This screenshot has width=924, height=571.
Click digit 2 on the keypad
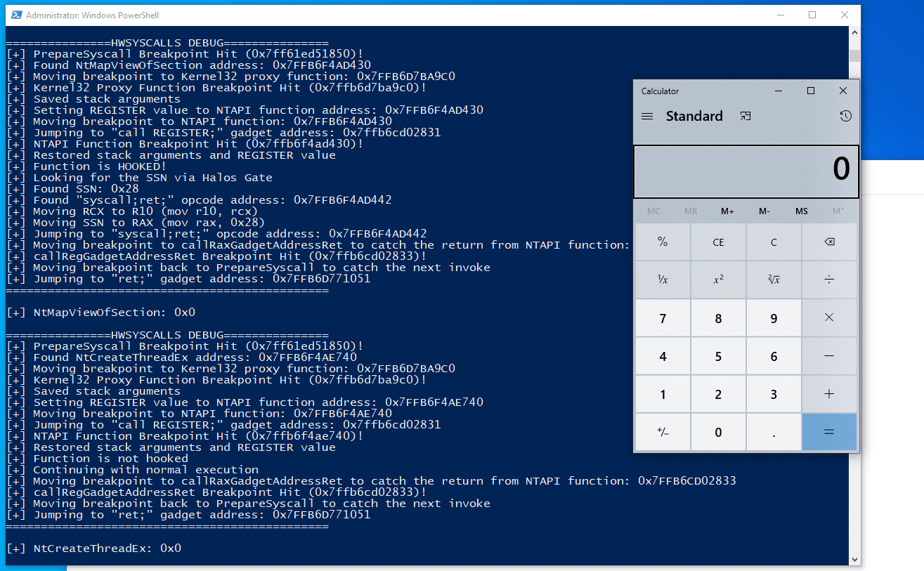pyautogui.click(x=718, y=394)
